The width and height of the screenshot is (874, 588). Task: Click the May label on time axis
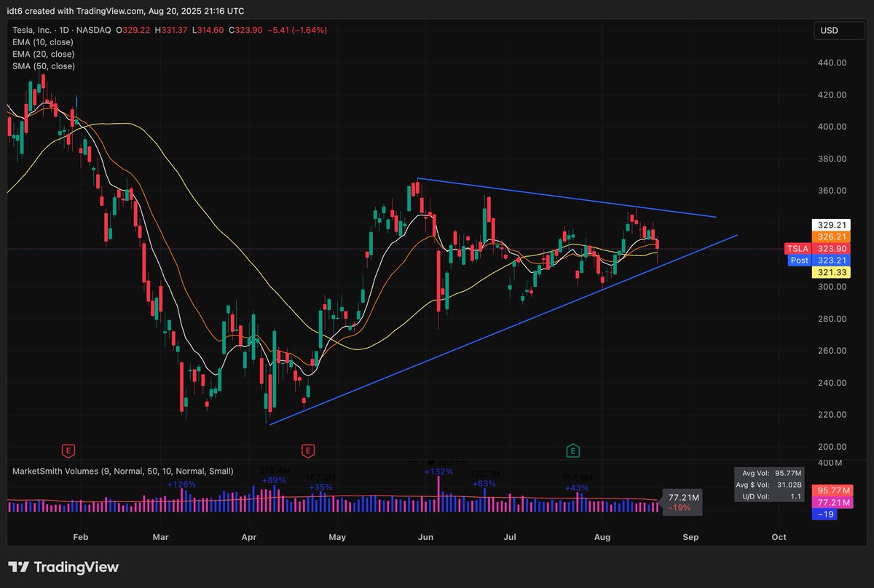pyautogui.click(x=336, y=537)
